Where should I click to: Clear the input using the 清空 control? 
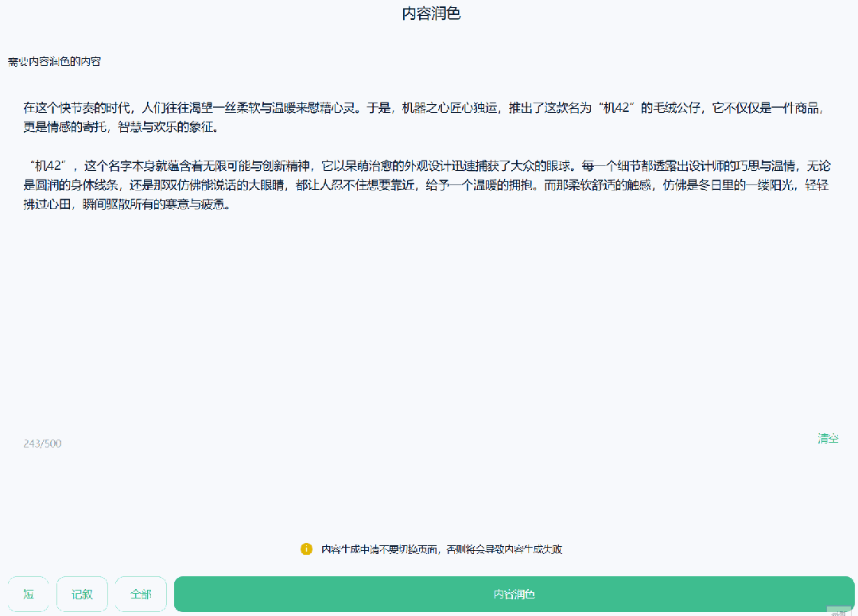(827, 438)
